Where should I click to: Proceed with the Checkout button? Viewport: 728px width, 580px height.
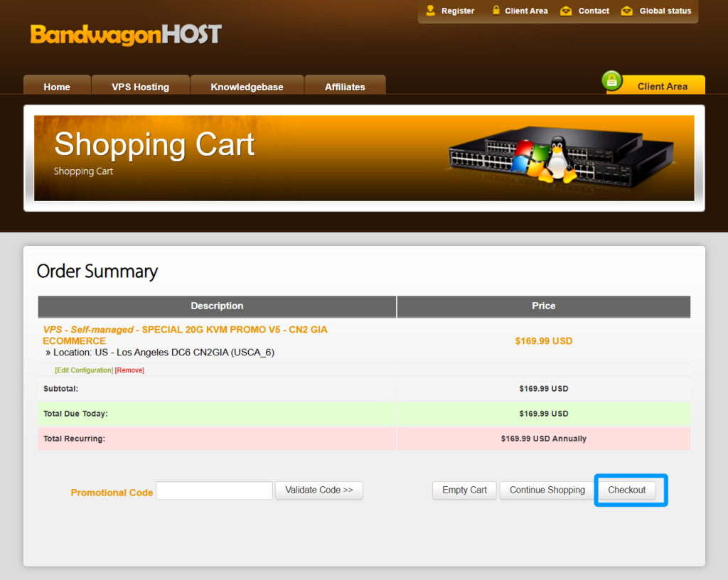click(x=626, y=490)
